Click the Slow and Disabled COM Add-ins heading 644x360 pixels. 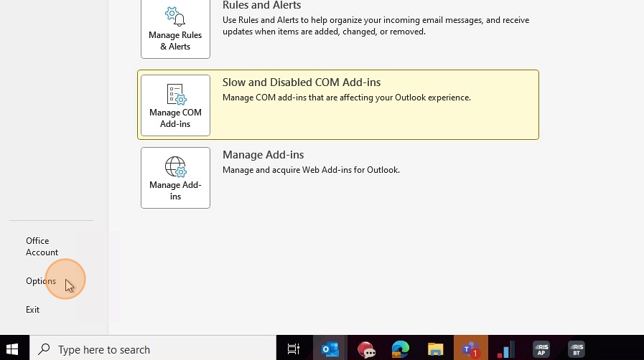click(302, 82)
